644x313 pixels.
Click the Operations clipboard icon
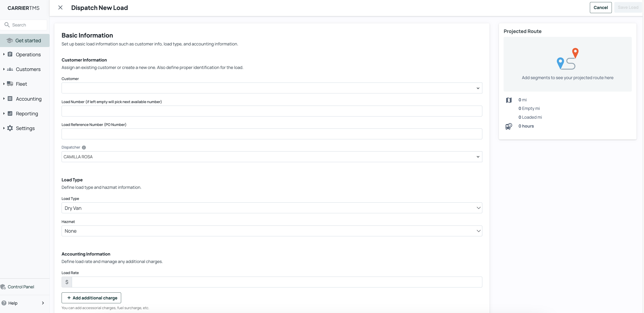click(x=10, y=54)
